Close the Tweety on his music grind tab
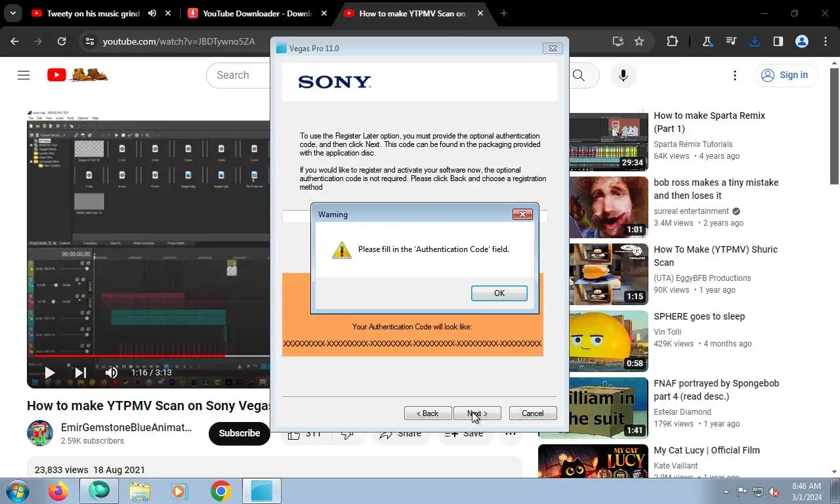840x504 pixels. coord(169,13)
